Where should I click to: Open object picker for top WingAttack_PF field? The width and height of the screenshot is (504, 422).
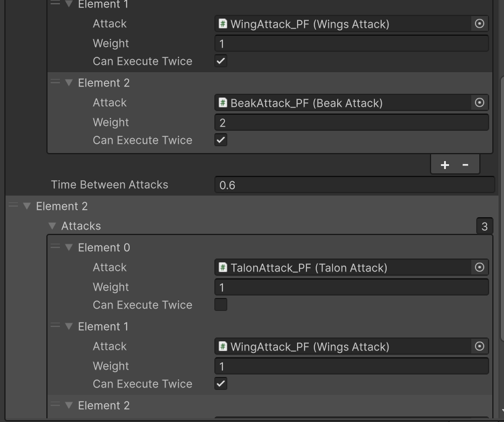479,24
